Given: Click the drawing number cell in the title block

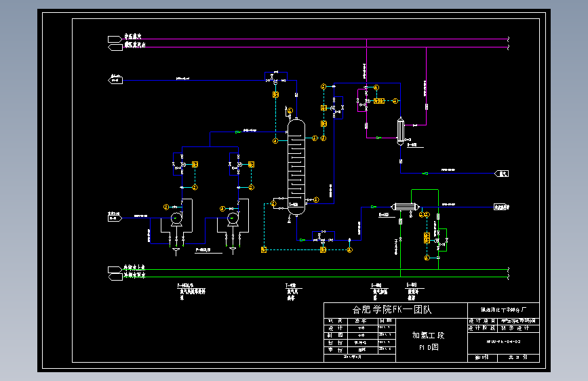Looking at the screenshot, I should coord(503,342).
